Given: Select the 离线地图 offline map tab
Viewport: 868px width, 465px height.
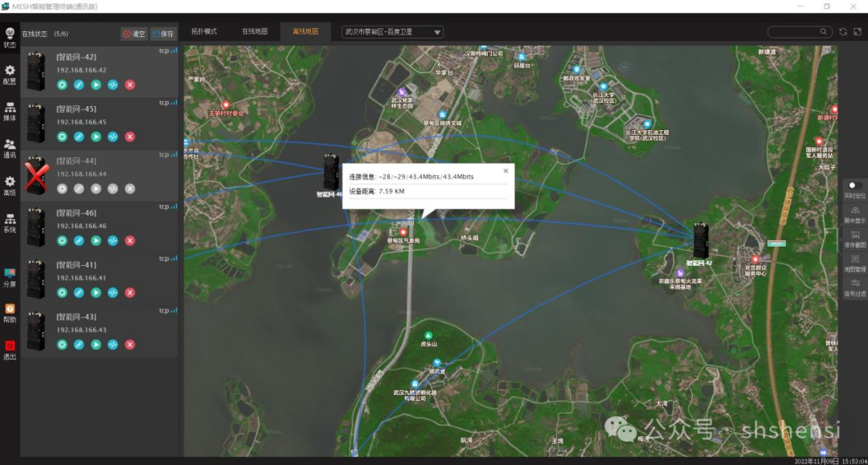Looking at the screenshot, I should 305,31.
